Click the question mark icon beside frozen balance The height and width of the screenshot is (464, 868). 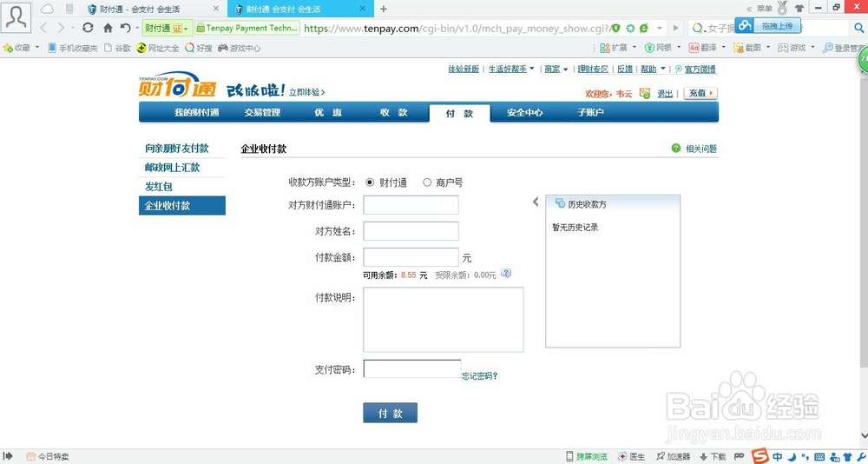505,274
